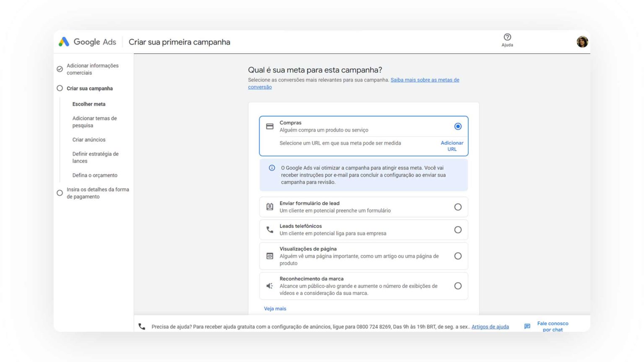Click Adicionar informações comerciais step
The width and height of the screenshot is (644, 362).
tap(93, 69)
